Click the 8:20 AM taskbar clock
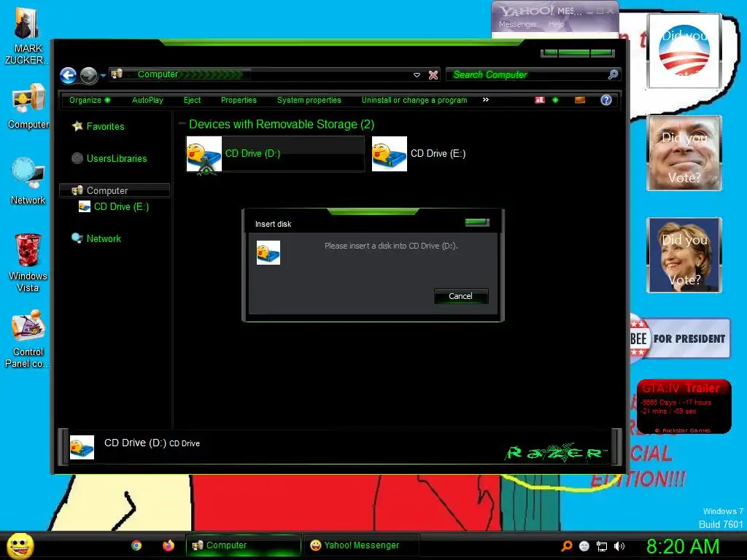 coord(683,546)
